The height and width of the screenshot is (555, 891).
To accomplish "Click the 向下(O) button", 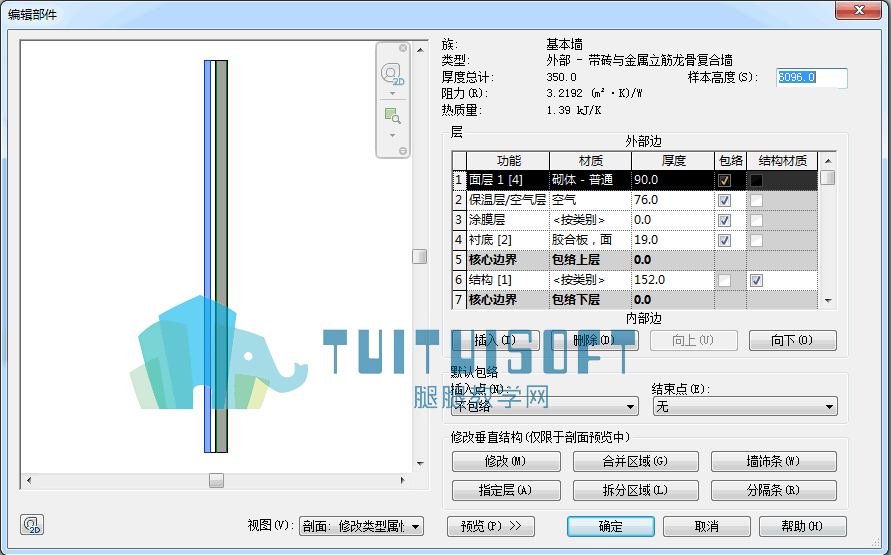I will pos(792,340).
